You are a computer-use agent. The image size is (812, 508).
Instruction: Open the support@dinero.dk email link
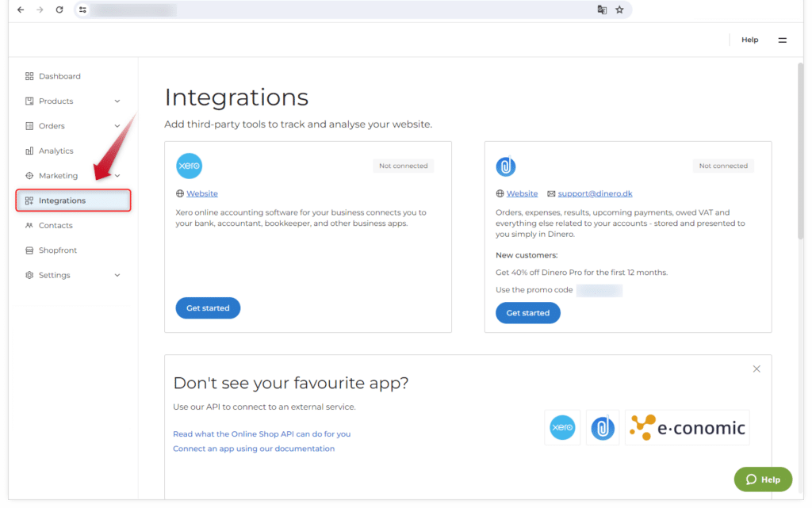(595, 193)
